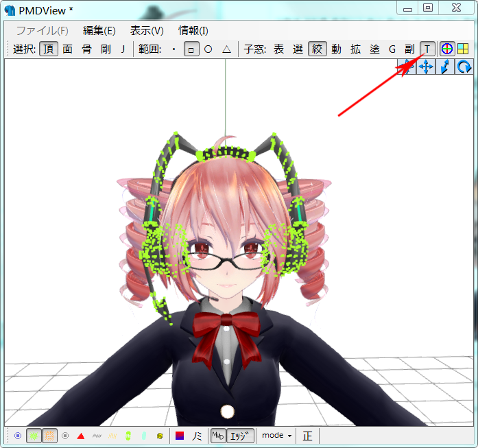Click the yellow slashes icon
478x448 pixels.
112,436
